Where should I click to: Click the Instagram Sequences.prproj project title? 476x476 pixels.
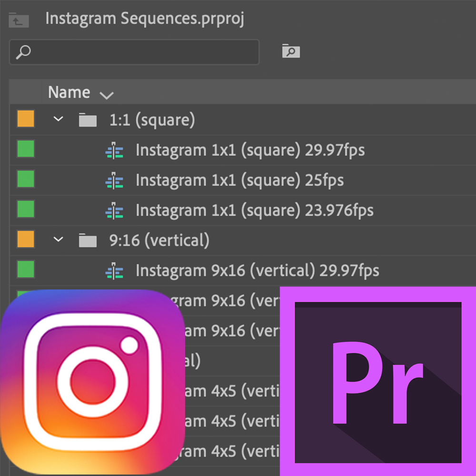point(145,19)
